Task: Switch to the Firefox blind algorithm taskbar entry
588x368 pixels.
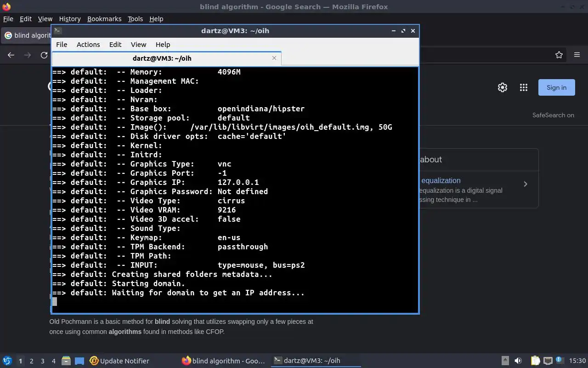Action: [224, 361]
